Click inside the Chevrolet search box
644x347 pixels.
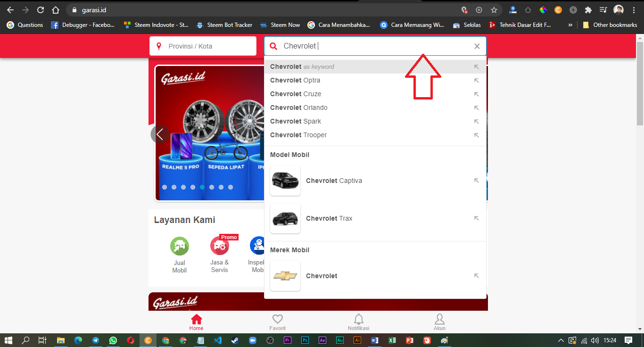click(x=375, y=46)
